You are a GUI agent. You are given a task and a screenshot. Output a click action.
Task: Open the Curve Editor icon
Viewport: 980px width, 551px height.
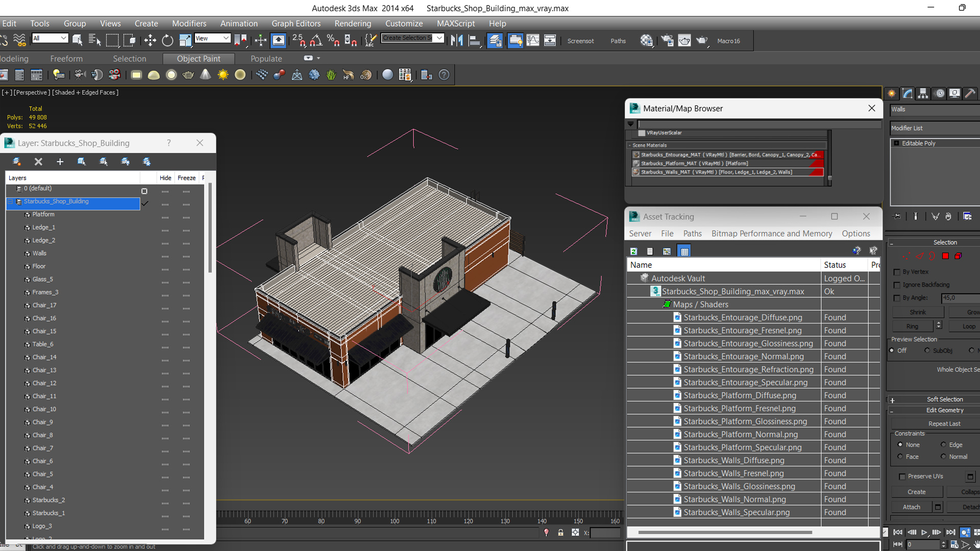click(533, 40)
